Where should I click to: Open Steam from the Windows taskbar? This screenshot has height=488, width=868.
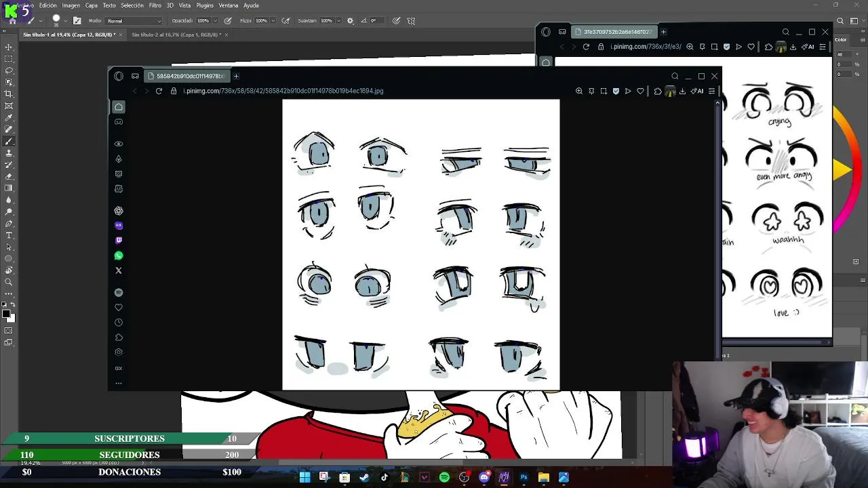[364, 477]
